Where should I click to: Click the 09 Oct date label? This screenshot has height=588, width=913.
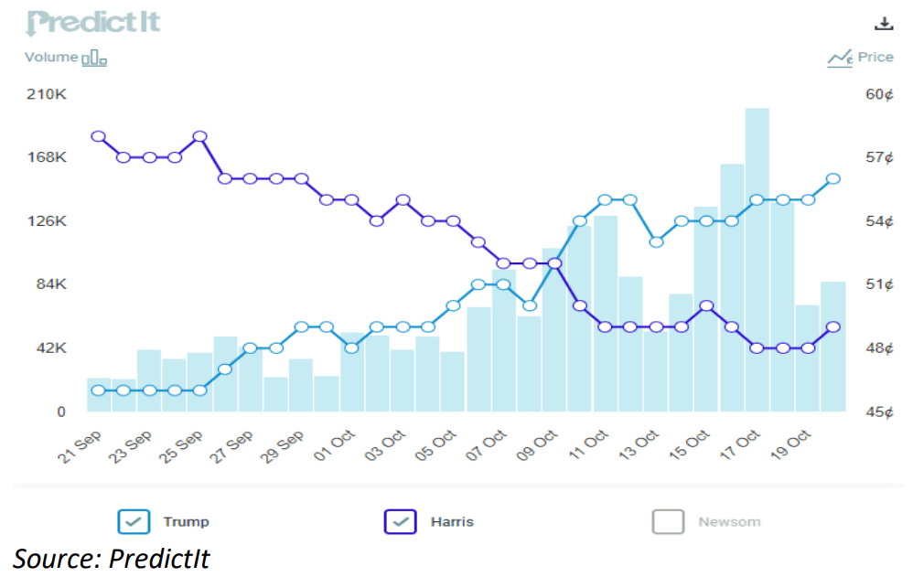(x=539, y=441)
